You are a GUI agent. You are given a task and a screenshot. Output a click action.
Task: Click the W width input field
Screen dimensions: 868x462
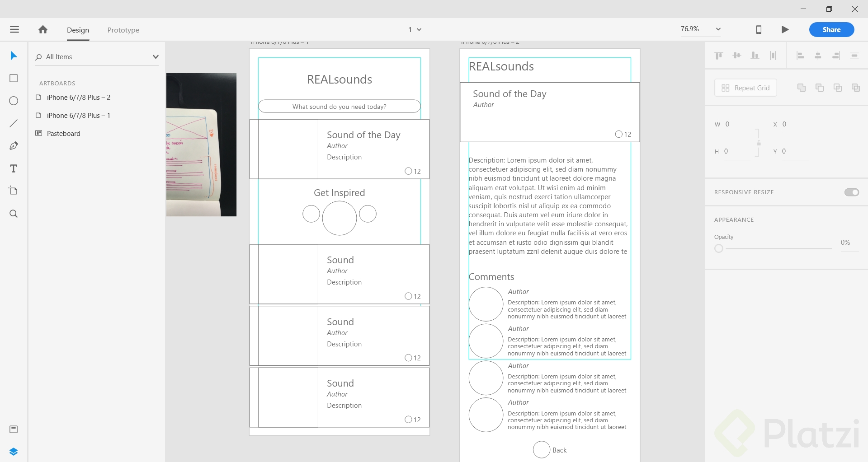[737, 125]
